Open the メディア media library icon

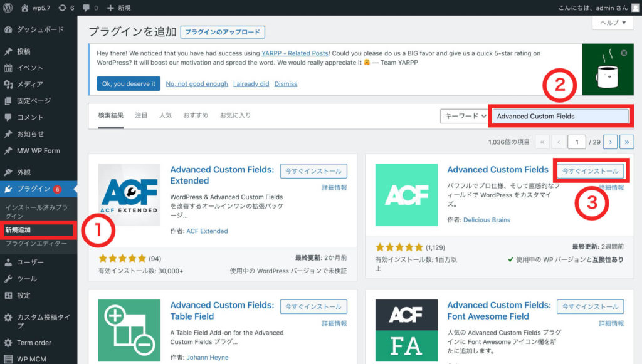(9, 84)
